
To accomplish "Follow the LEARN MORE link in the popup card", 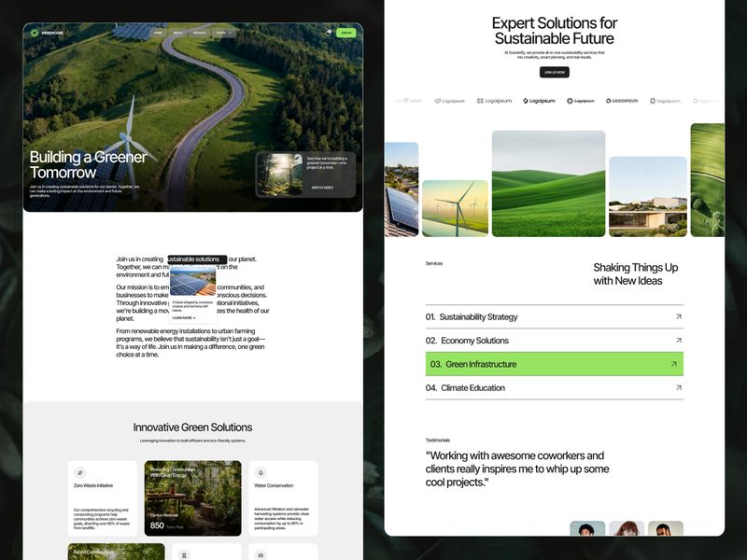I will pos(183,317).
